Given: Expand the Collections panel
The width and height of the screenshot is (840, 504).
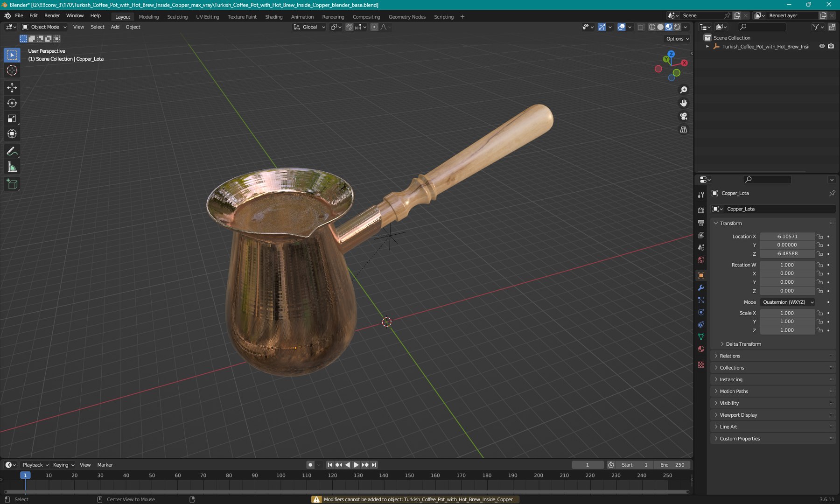Looking at the screenshot, I should tap(731, 368).
